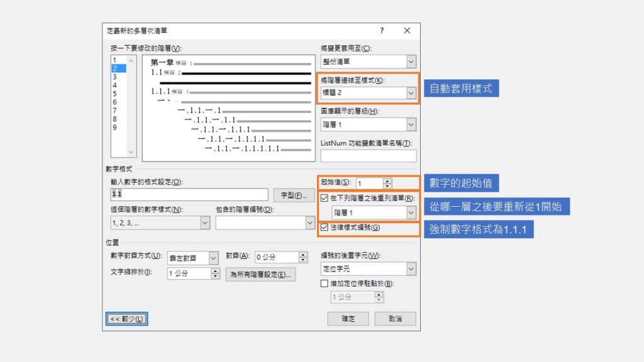The image size is (644, 362).
Task: Select level 1 in the level list
Action: (118, 60)
